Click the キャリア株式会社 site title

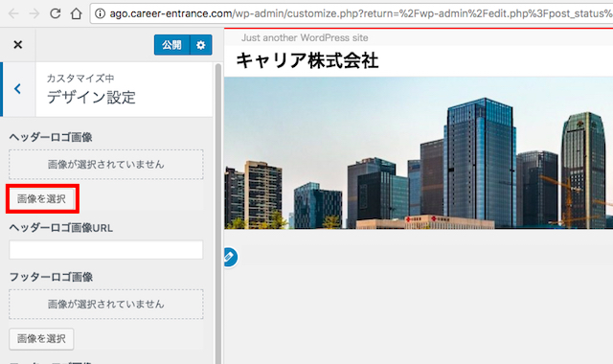click(x=307, y=60)
